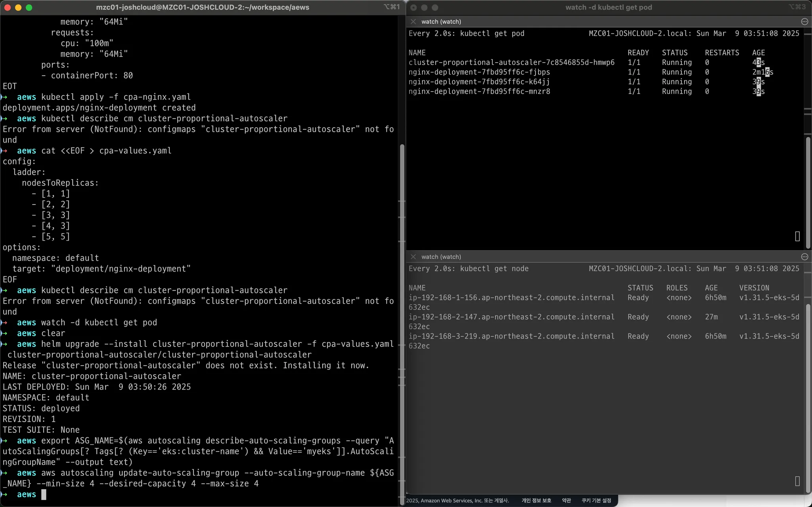
Task: Click the red close button of left terminal
Action: [x=7, y=7]
